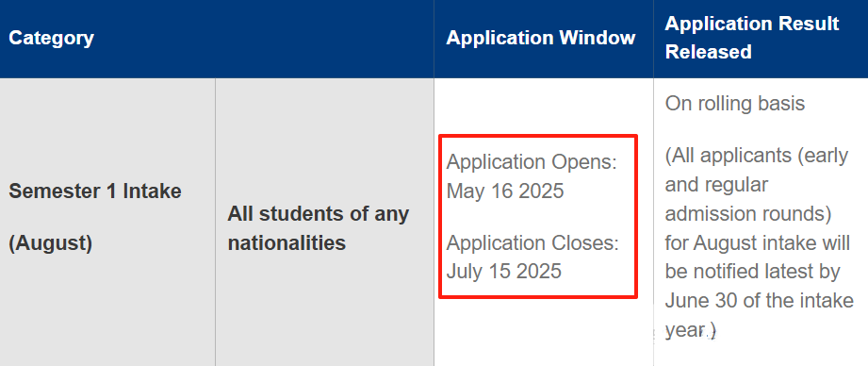
Task: Click the May 16 2025 date
Action: coord(505,191)
